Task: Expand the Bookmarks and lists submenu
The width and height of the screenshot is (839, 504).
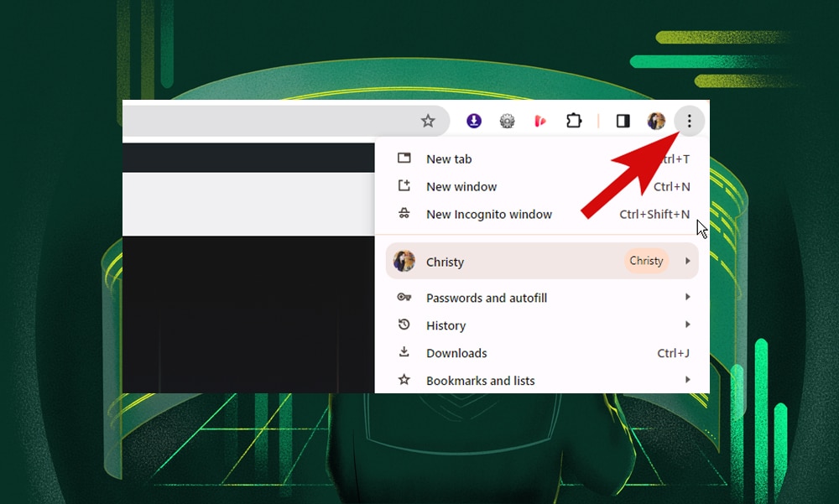Action: coord(480,380)
